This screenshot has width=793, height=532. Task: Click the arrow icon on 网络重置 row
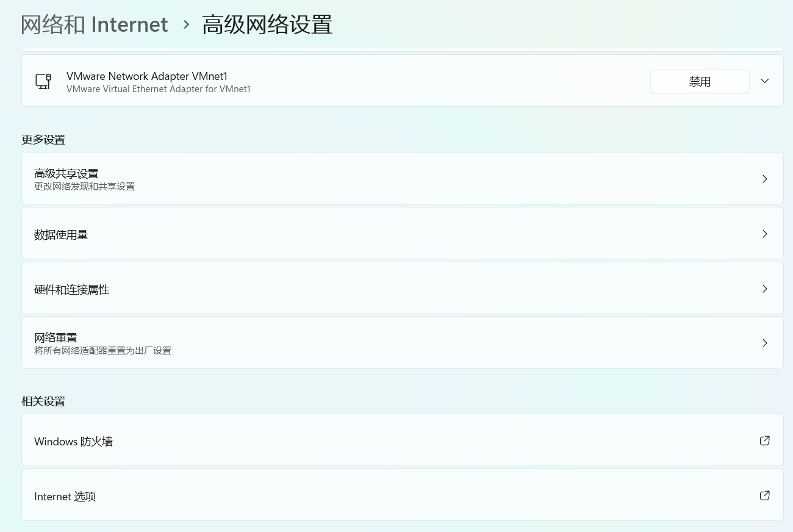pos(764,342)
